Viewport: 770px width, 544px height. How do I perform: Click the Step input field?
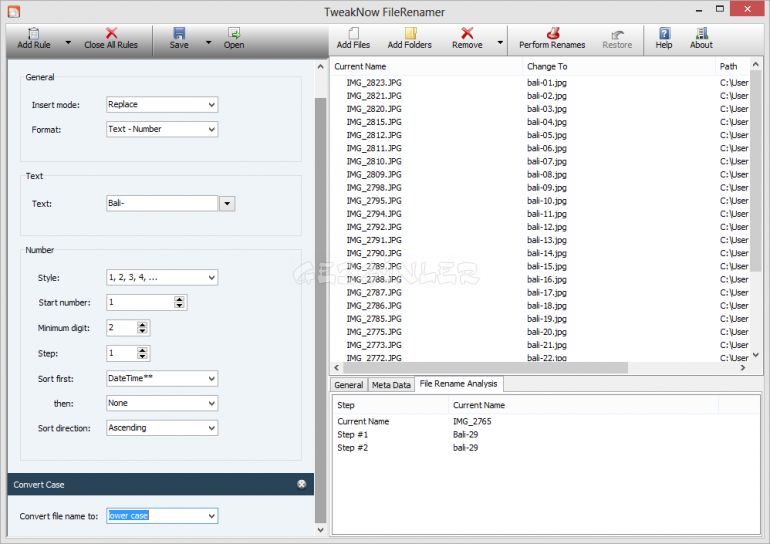(x=121, y=353)
